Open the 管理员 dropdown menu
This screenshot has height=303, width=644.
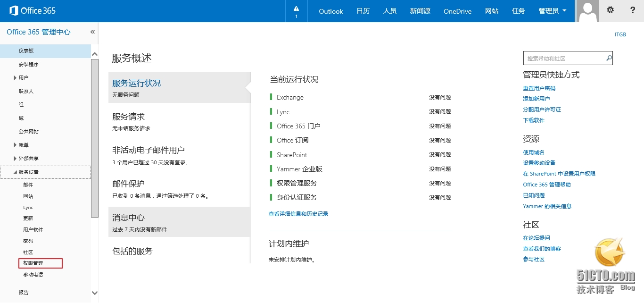point(552,11)
